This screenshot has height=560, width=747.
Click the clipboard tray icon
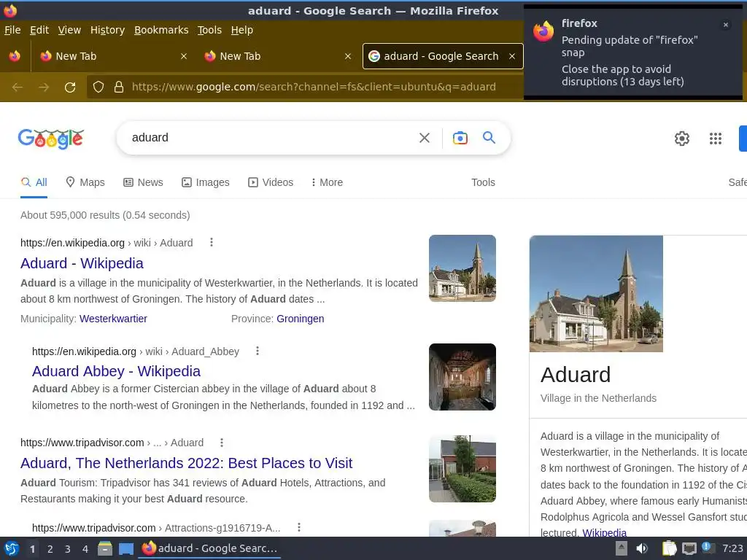(x=669, y=548)
